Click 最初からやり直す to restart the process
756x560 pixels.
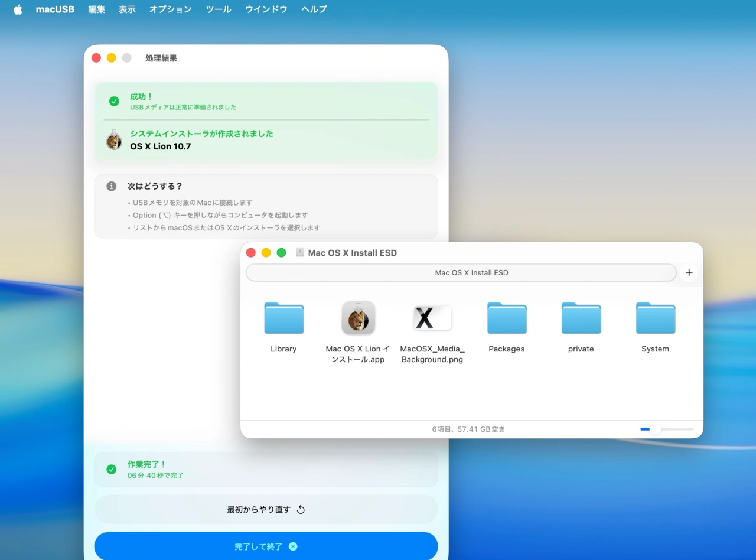click(x=266, y=509)
